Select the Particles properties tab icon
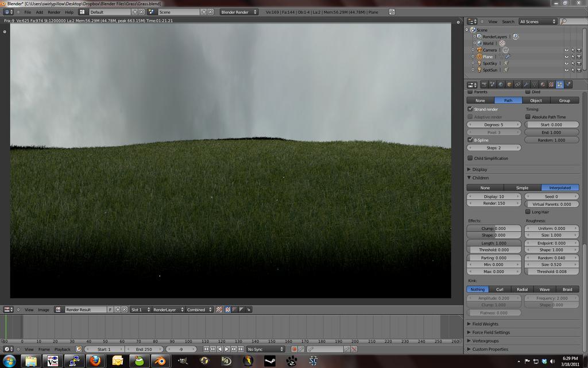 click(559, 85)
